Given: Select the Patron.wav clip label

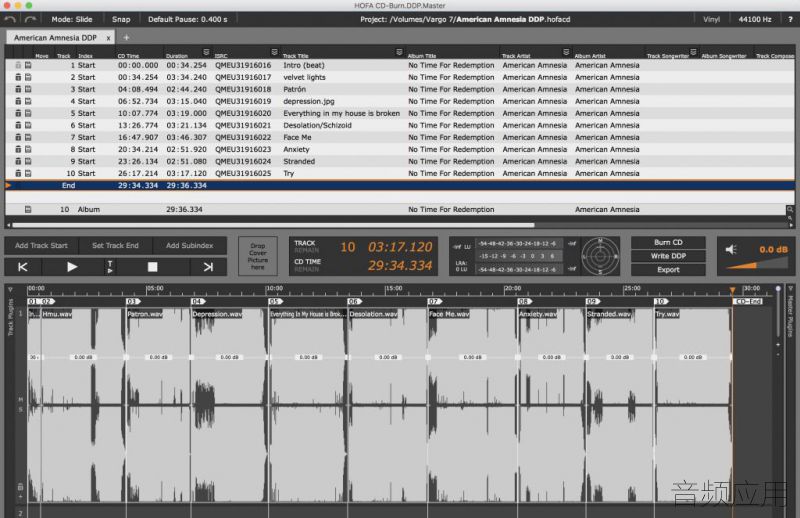Looking at the screenshot, I should (145, 314).
